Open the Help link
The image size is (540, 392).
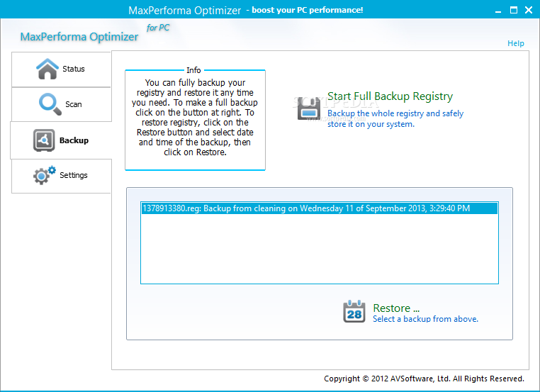[515, 43]
